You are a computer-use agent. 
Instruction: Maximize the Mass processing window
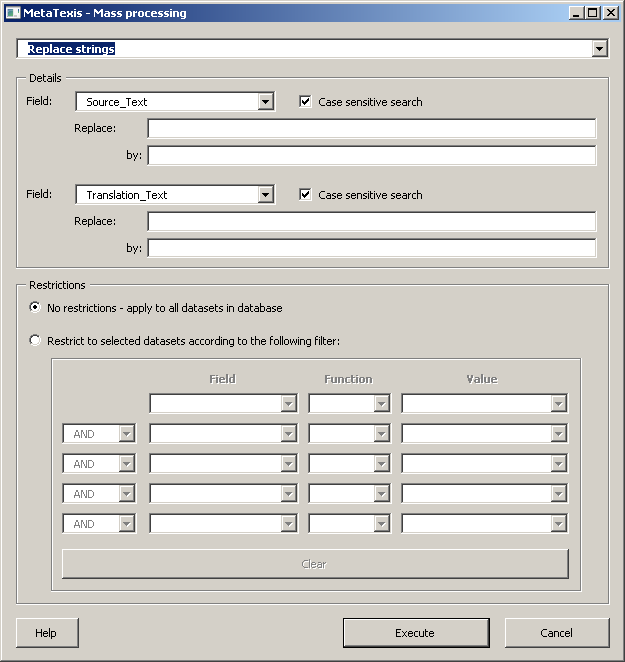[x=592, y=13]
